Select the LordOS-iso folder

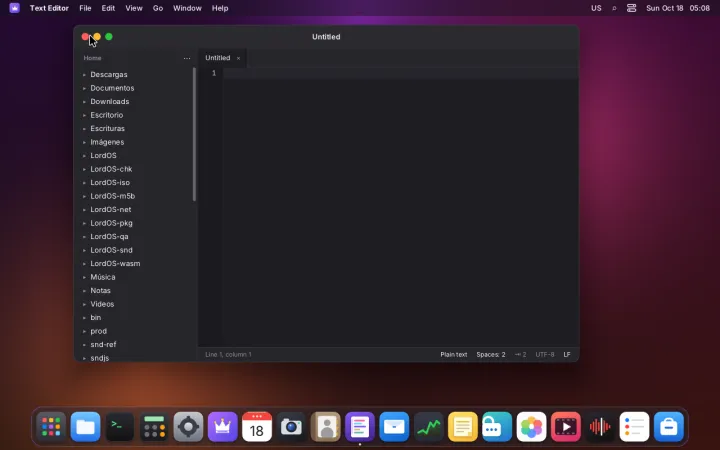110,183
